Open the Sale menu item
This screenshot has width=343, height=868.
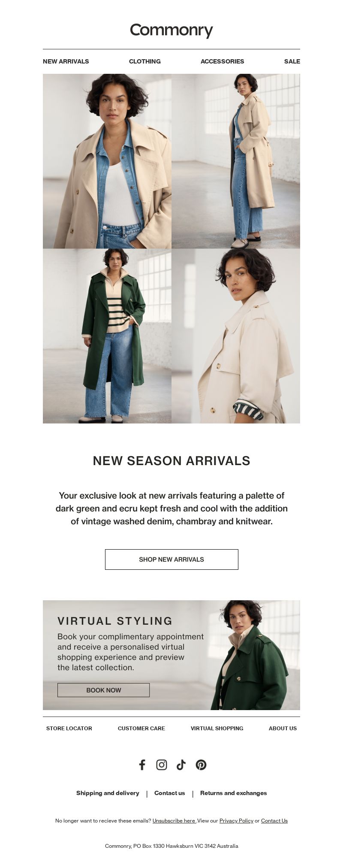(292, 61)
